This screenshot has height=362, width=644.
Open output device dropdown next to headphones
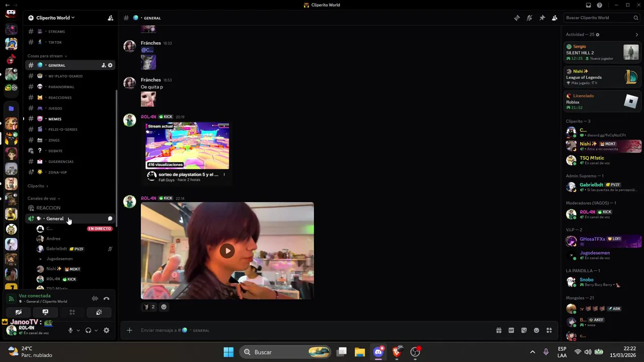tap(96, 330)
